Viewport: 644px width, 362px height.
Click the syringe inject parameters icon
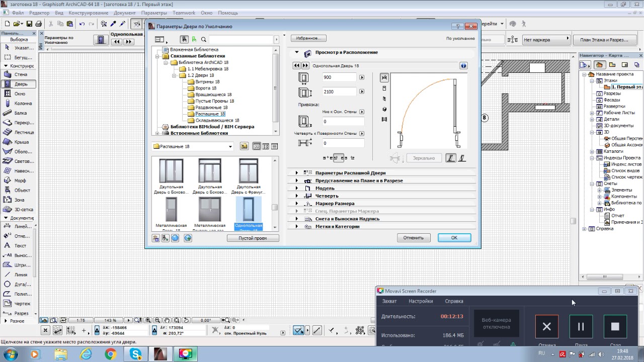[122, 24]
